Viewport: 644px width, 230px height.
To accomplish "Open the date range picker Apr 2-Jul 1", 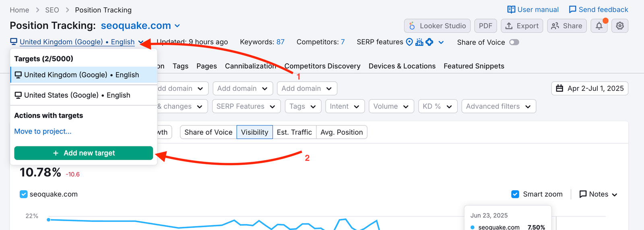I will coord(590,88).
